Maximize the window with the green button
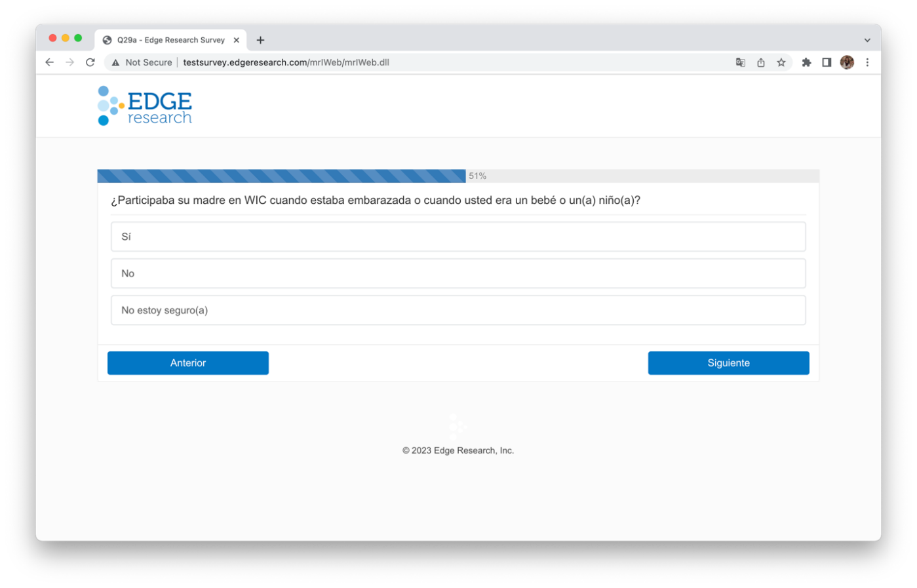The height and width of the screenshot is (588, 917). click(x=78, y=38)
